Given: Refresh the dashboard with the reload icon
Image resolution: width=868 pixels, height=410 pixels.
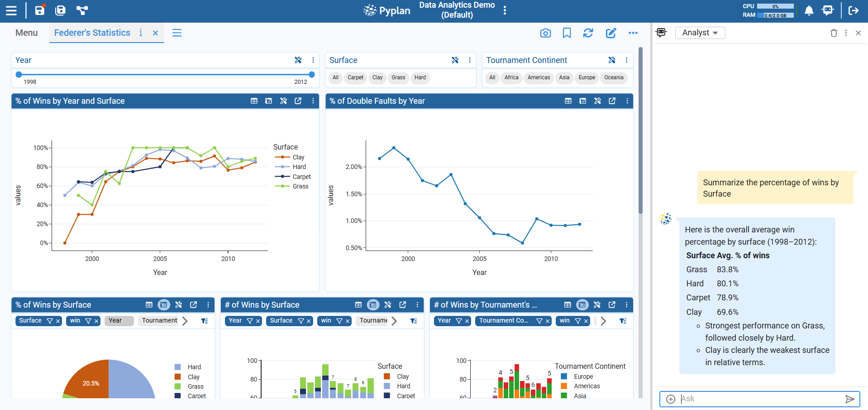Looking at the screenshot, I should click(588, 33).
